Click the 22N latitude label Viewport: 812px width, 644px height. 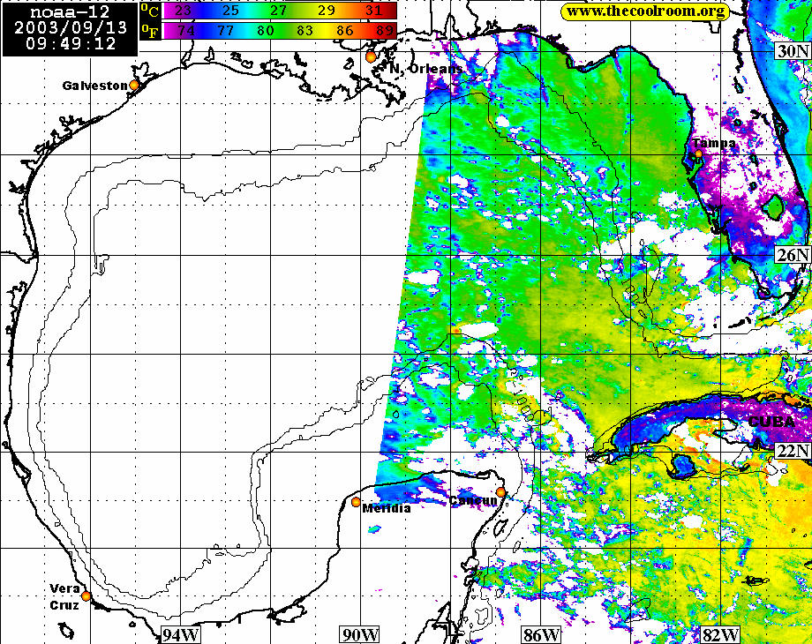tap(792, 451)
